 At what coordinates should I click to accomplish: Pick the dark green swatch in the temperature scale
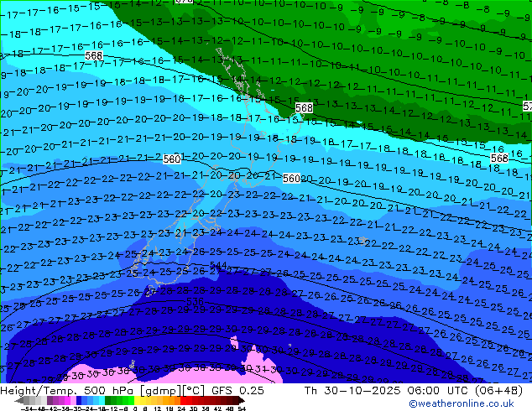click(x=108, y=400)
